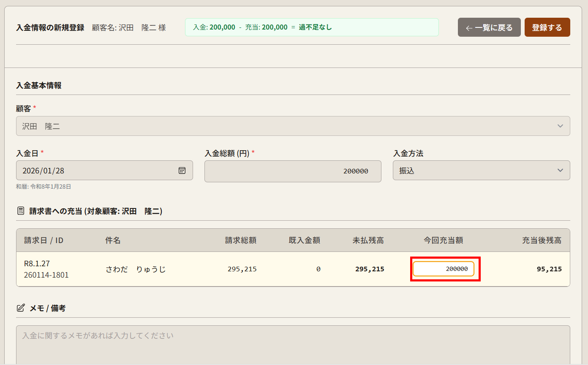This screenshot has height=365, width=588.
Task: Click the calculator icon beside 請求書への充当
Action: 21,211
